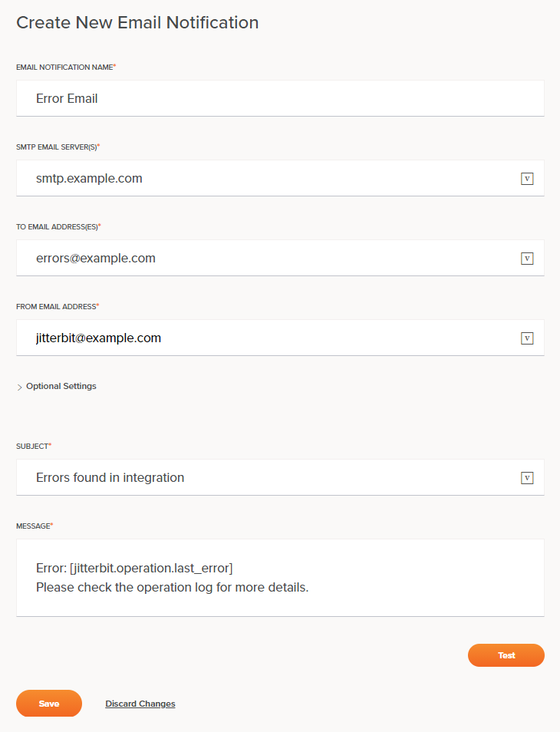Open the variable picker on From Email Address field

[527, 338]
